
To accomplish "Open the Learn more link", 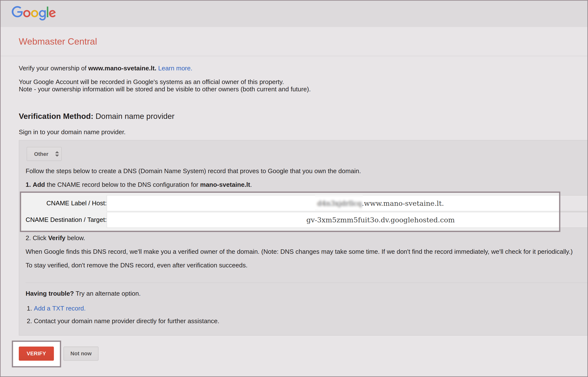I will [175, 68].
